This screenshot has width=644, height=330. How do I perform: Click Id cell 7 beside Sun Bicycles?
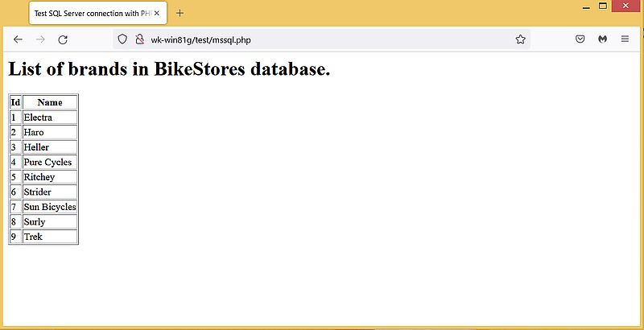pos(15,207)
